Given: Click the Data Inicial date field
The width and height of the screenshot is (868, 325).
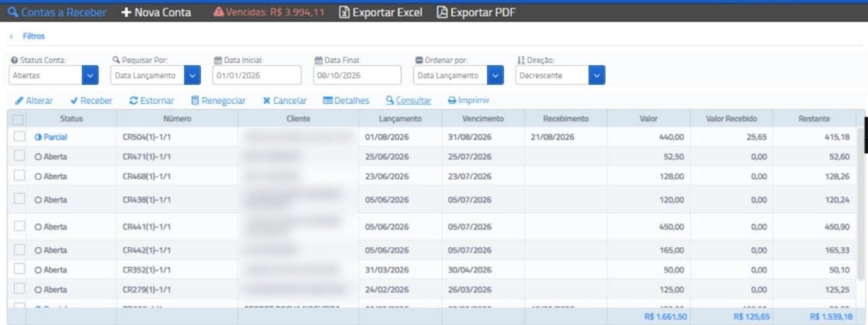Looking at the screenshot, I should tap(257, 75).
